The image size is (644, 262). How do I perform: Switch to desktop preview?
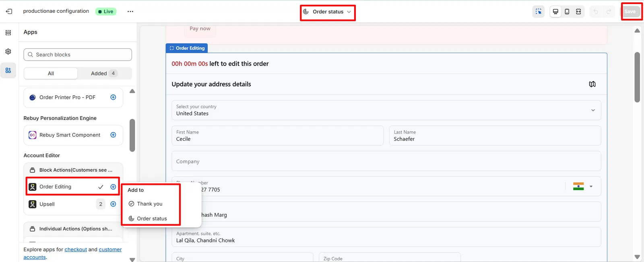[x=555, y=11]
